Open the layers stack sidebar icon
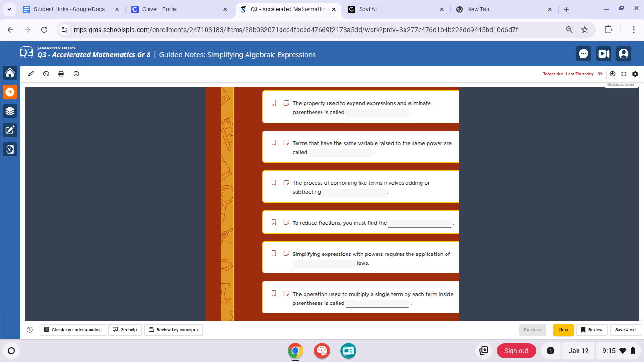The image size is (644, 362). [x=10, y=111]
